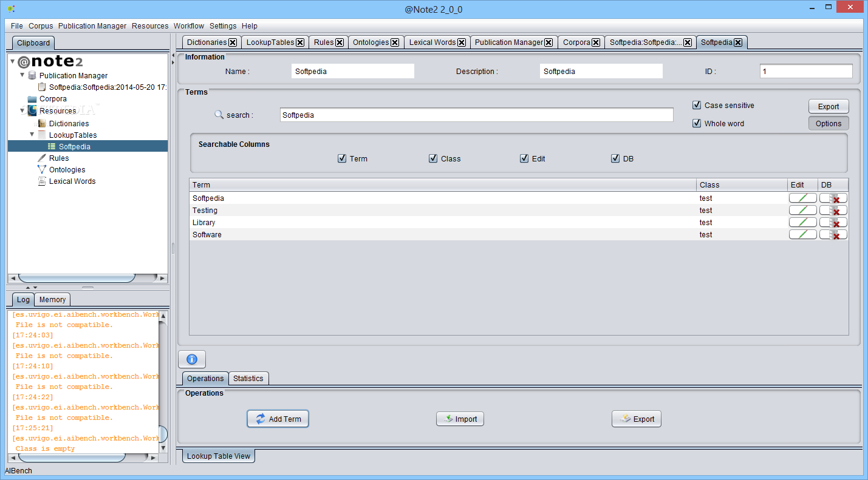Delete Library term from database
Image resolution: width=868 pixels, height=480 pixels.
(x=833, y=222)
